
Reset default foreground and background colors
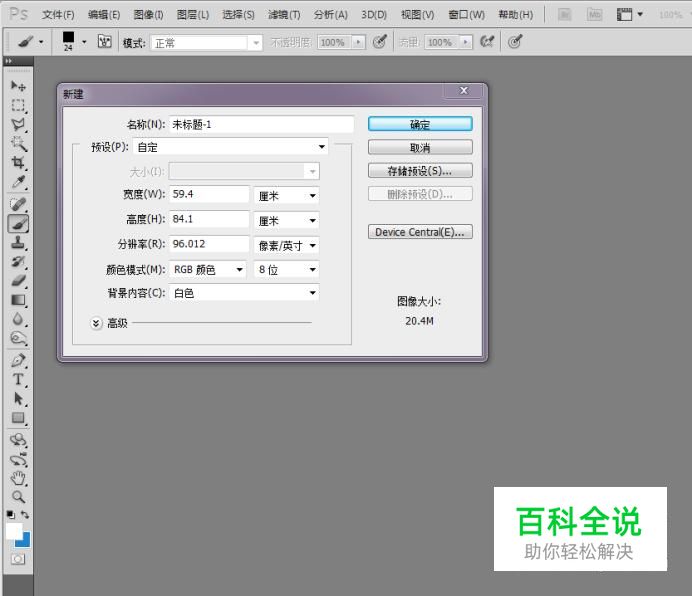pos(11,515)
